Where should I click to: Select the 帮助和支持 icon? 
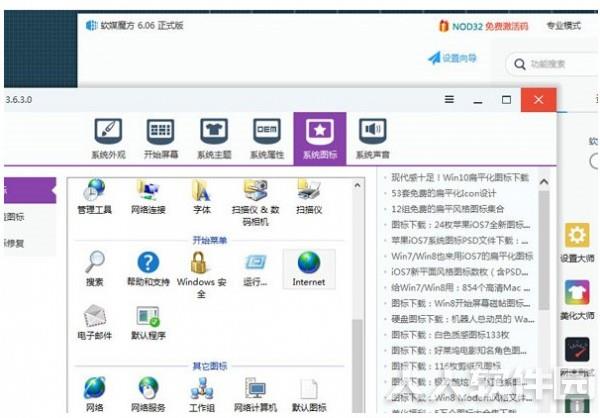(x=148, y=269)
